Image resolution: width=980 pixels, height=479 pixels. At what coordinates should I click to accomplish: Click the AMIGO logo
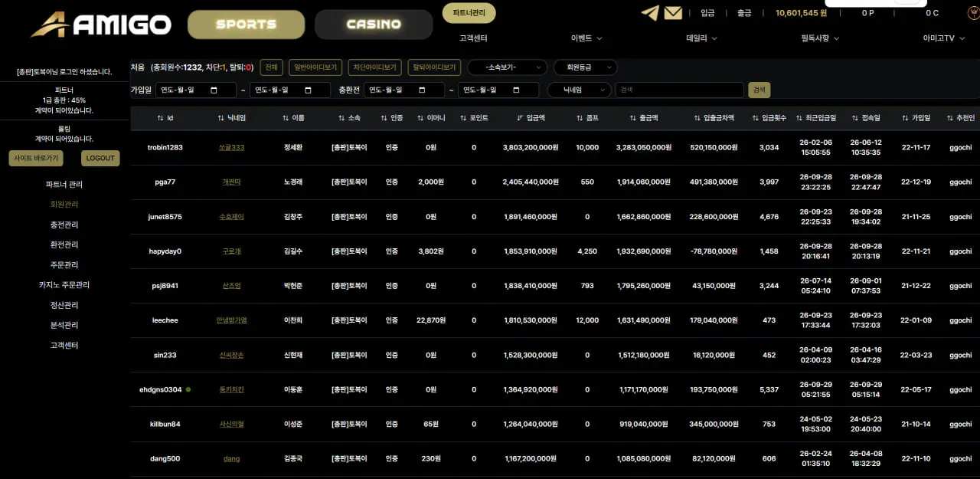tap(101, 25)
